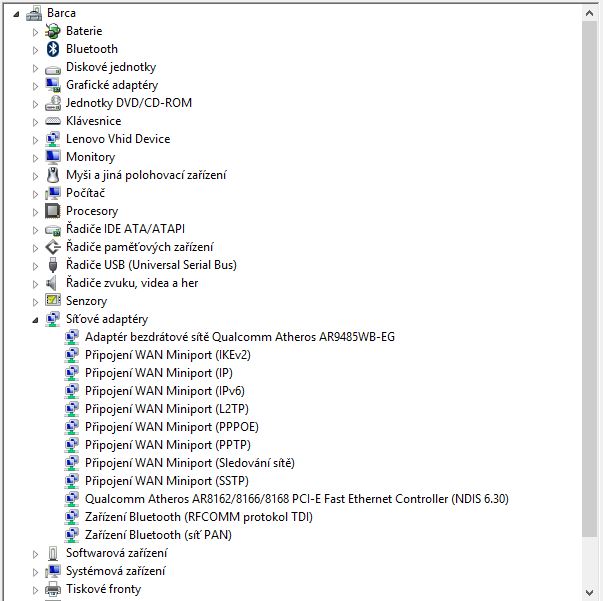Expand the Procesory category
Image resolution: width=603 pixels, height=601 pixels.
[x=35, y=213]
